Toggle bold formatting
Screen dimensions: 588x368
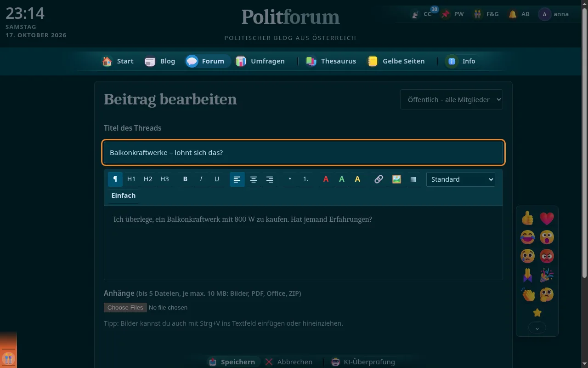[185, 179]
